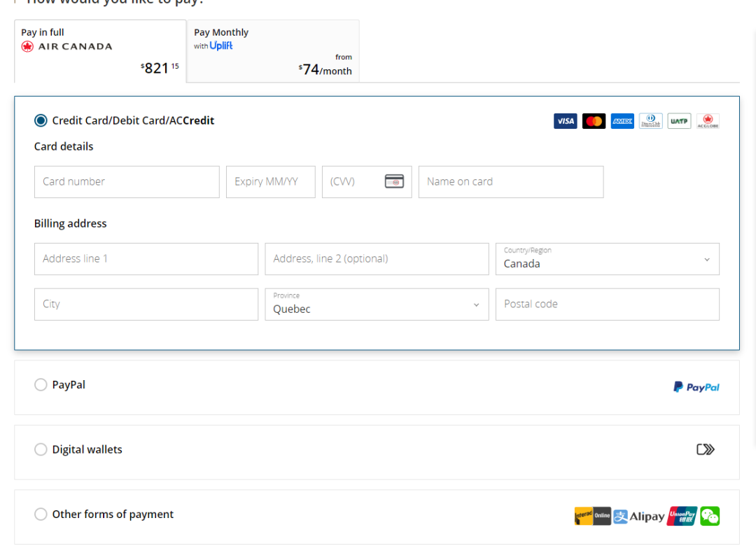Open the Country/Region dropdown

tap(607, 259)
